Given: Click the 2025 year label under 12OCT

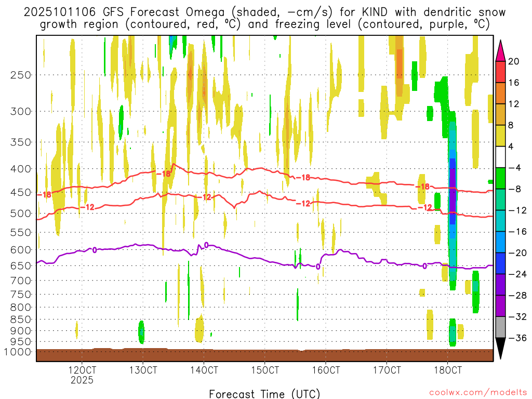Looking at the screenshot, I should (82, 380).
